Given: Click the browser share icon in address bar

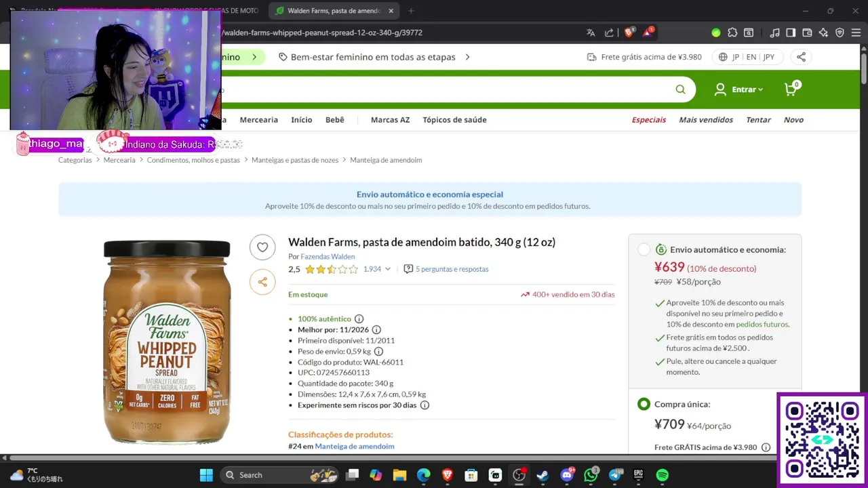Looking at the screenshot, I should [609, 33].
